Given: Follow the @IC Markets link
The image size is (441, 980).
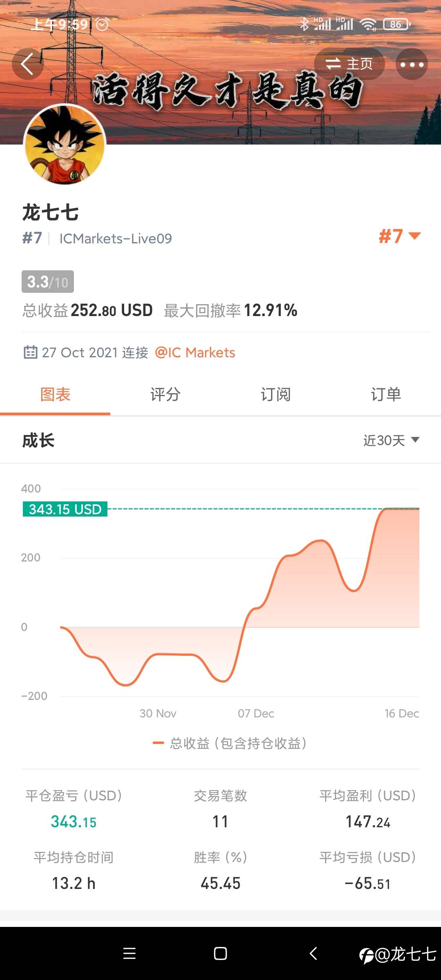Looking at the screenshot, I should click(x=195, y=352).
